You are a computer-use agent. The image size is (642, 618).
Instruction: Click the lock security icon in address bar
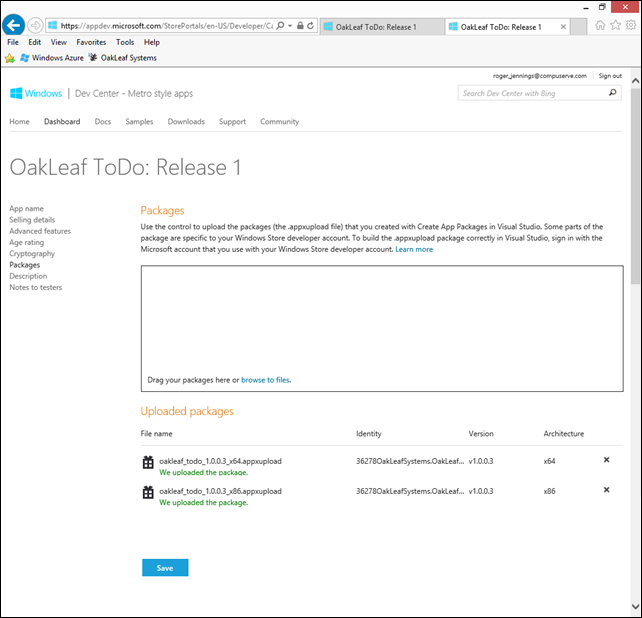coord(300,25)
